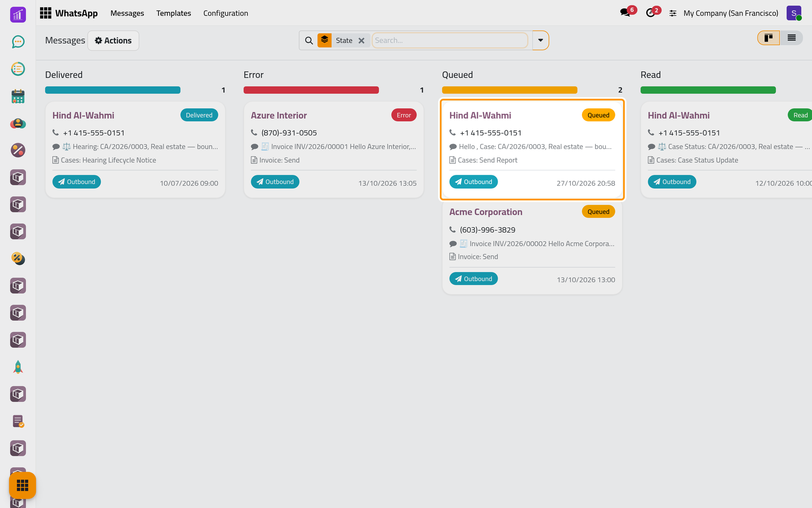
Task: Open the To-do list sidebar icon
Action: [18, 69]
